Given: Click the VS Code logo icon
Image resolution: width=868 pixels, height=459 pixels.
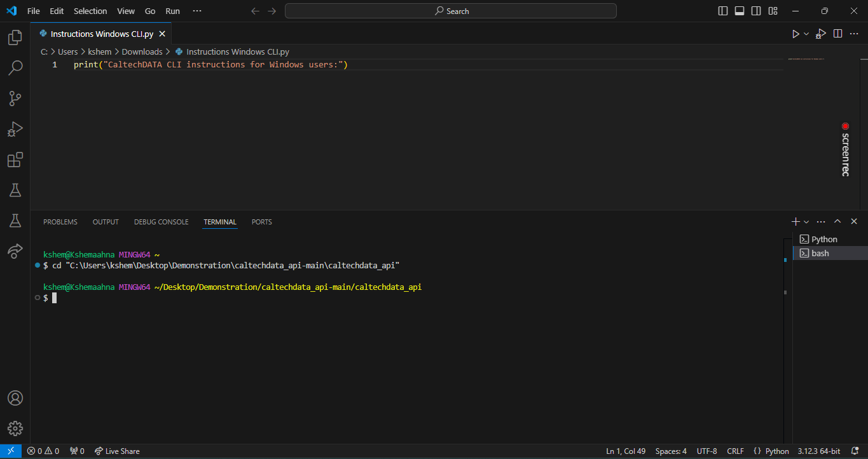Looking at the screenshot, I should point(11,11).
